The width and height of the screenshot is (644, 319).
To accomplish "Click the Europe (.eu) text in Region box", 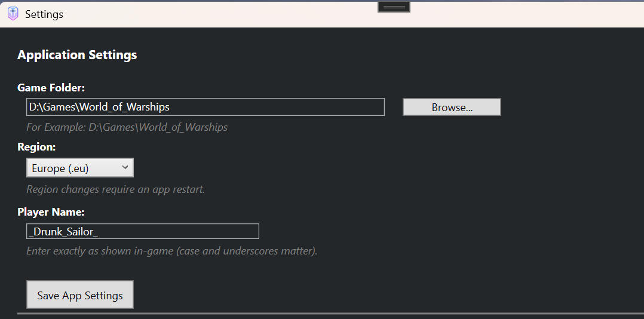I will 60,168.
